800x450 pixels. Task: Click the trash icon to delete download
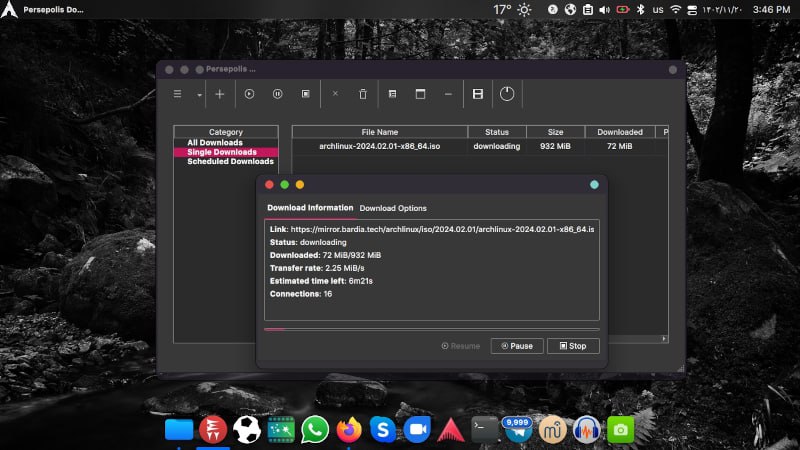pyautogui.click(x=363, y=94)
